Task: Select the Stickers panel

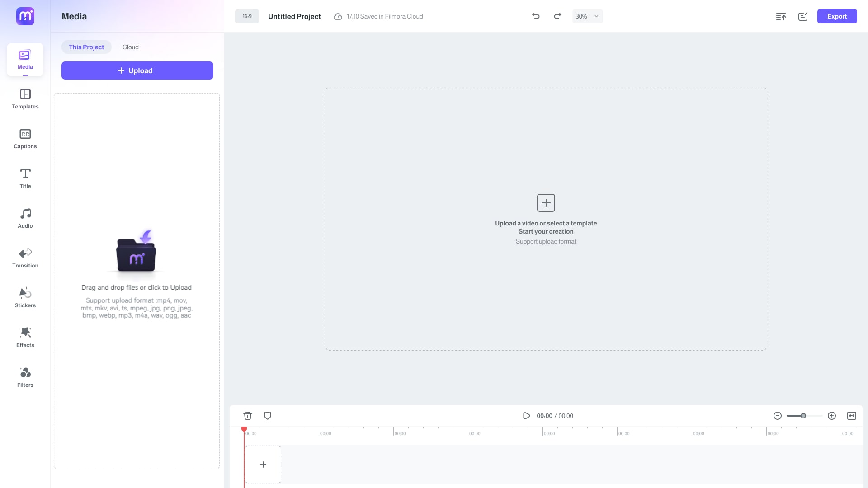Action: click(25, 297)
